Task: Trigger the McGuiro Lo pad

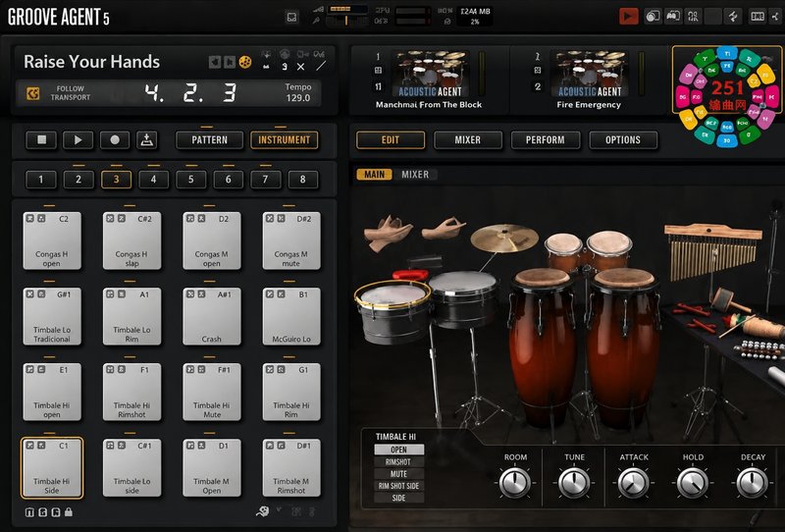Action: 291,317
